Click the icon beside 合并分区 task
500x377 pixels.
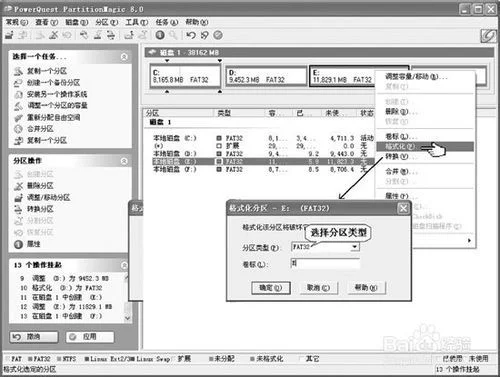[x=18, y=129]
